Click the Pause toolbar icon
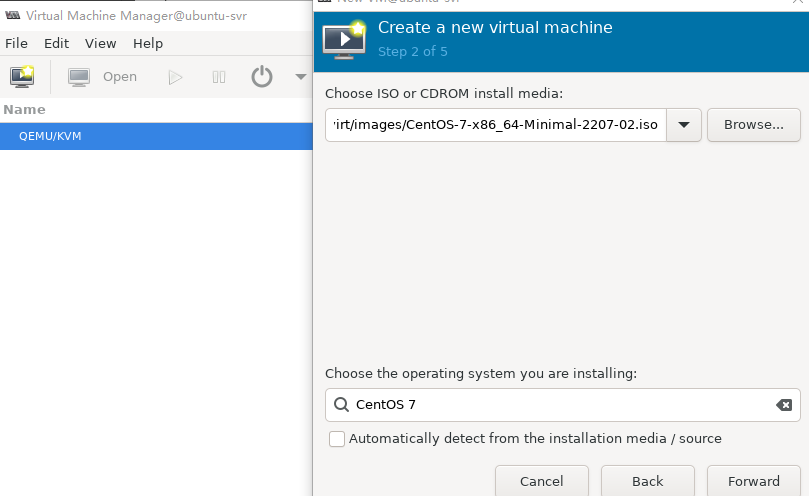Image resolution: width=809 pixels, height=496 pixels. 219,77
